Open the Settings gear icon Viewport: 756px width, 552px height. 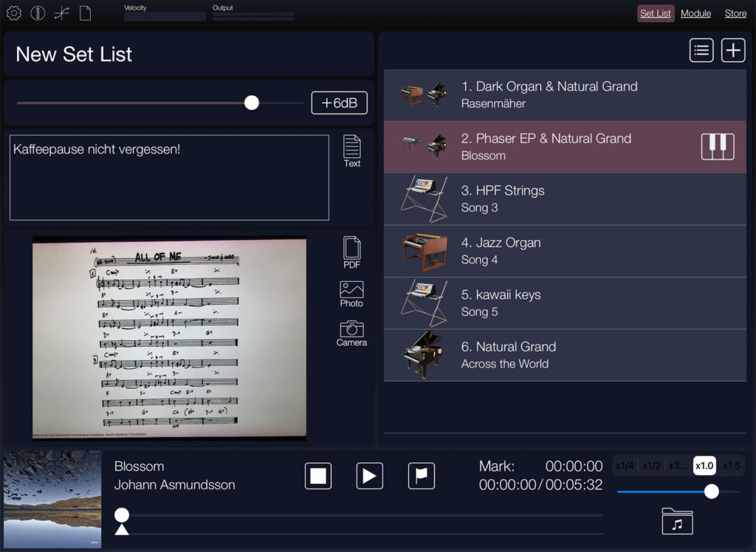[13, 13]
